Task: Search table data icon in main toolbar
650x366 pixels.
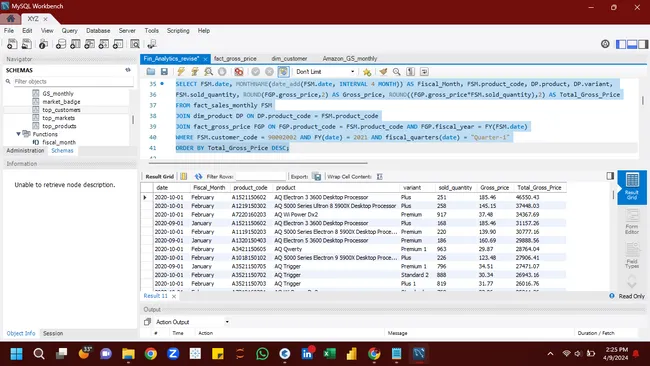Action: tap(135, 44)
